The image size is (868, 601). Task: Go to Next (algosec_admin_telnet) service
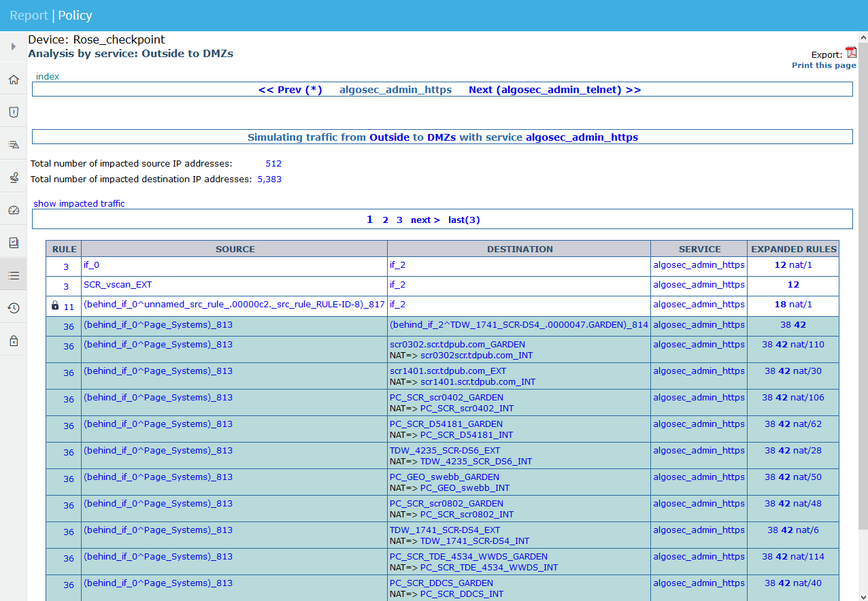554,90
